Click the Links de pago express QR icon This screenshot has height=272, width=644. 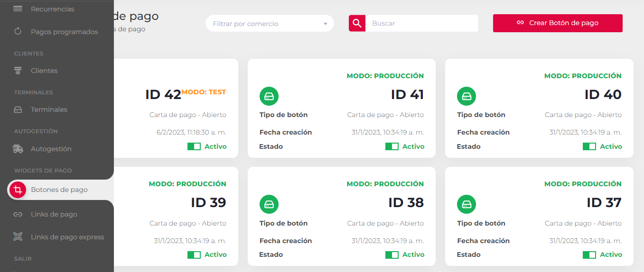(18, 237)
